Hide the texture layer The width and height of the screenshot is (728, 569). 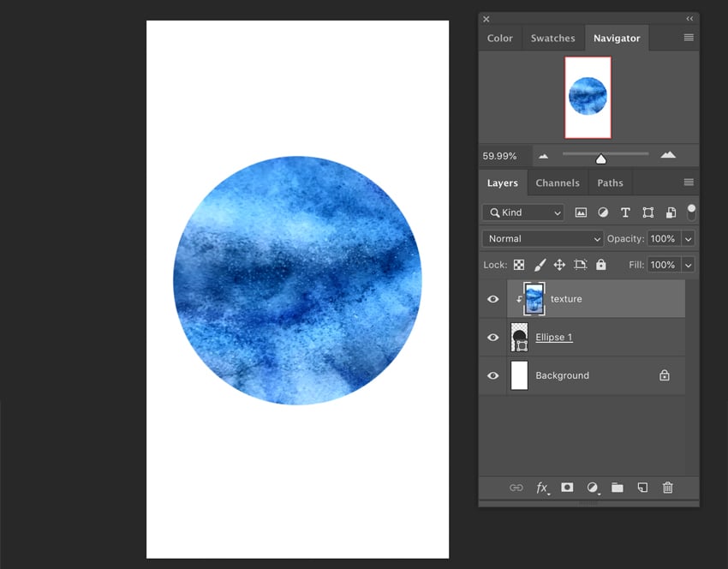(492, 299)
